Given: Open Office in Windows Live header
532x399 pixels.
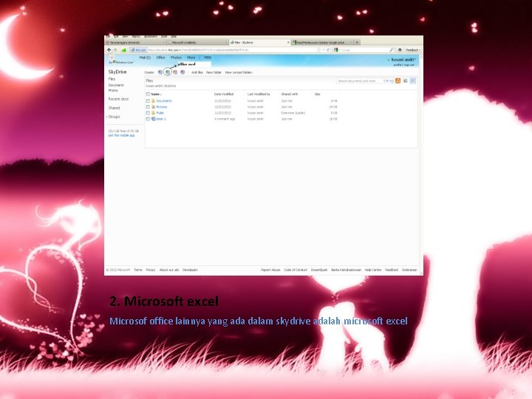Looking at the screenshot, I should pyautogui.click(x=160, y=58).
